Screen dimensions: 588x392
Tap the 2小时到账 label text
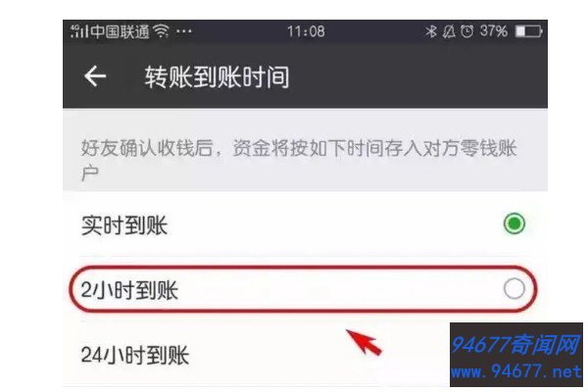coord(129,290)
